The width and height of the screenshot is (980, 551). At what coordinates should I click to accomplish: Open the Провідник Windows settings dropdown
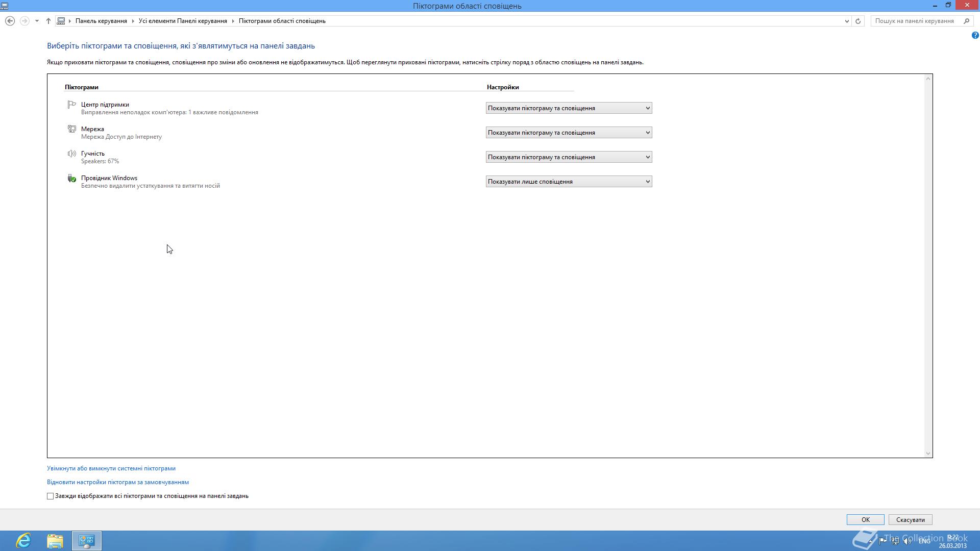tap(569, 182)
